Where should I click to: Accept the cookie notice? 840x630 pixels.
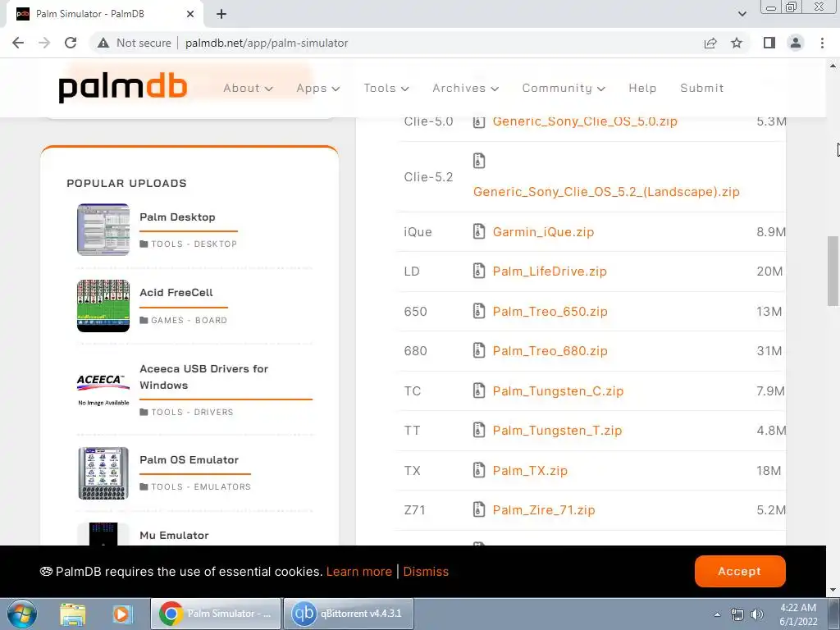[740, 571]
